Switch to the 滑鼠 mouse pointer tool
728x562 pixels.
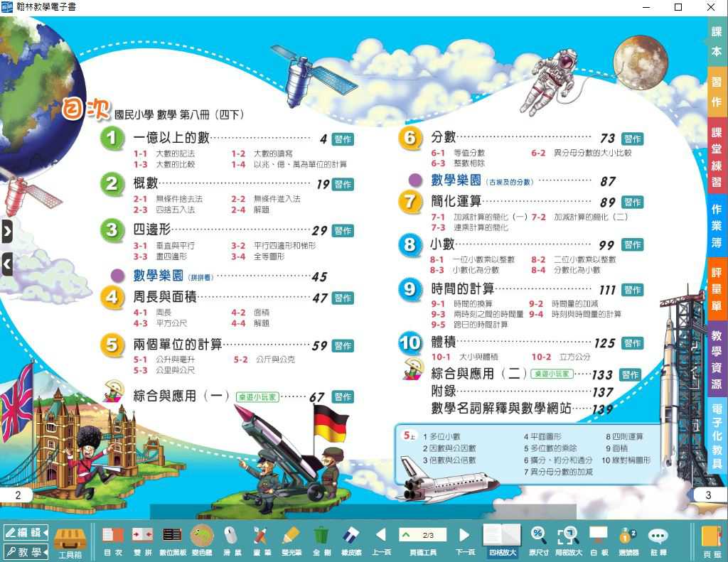[232, 541]
